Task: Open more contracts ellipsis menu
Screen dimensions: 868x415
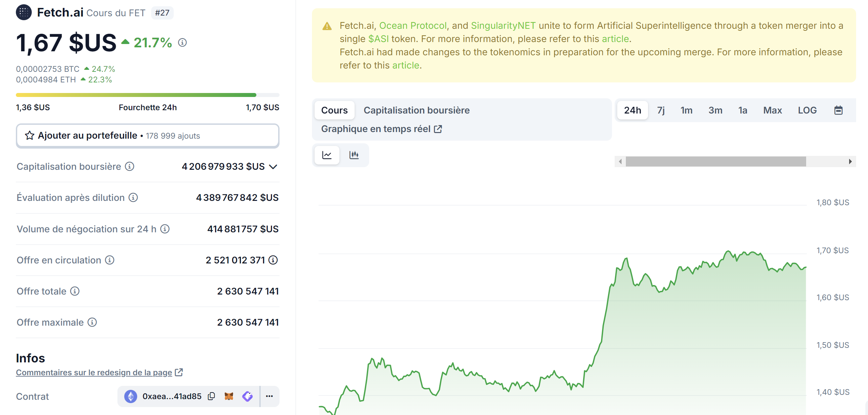Action: (269, 396)
